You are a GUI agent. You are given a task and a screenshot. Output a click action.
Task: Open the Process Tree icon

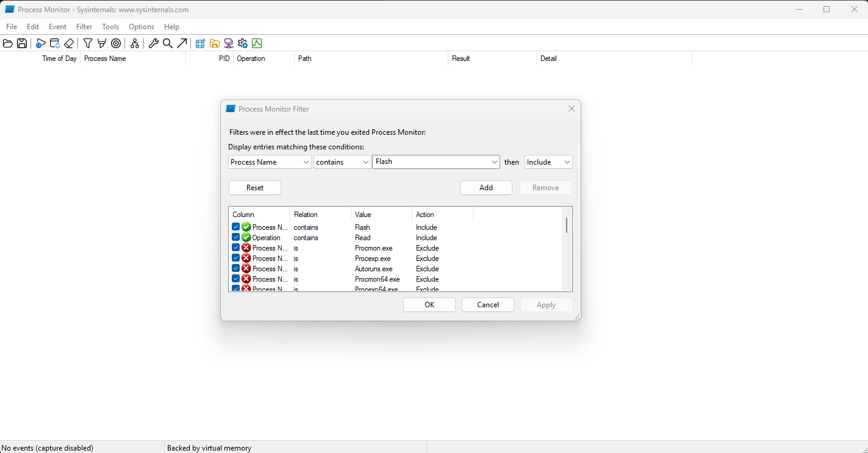coord(135,43)
